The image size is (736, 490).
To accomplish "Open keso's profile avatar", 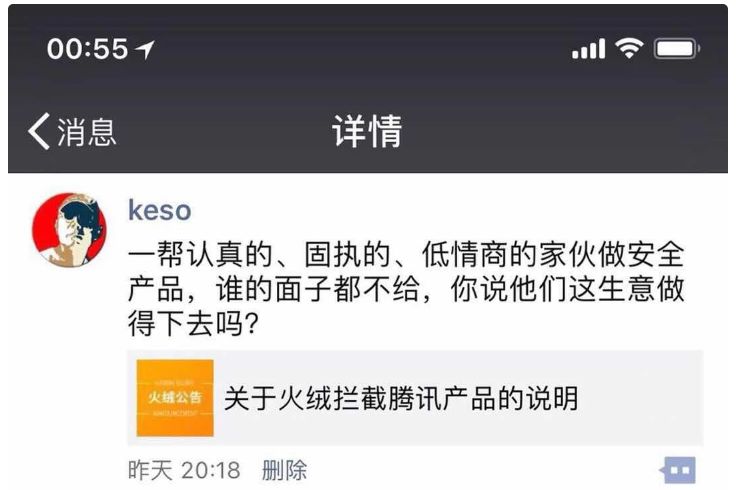I will [69, 230].
